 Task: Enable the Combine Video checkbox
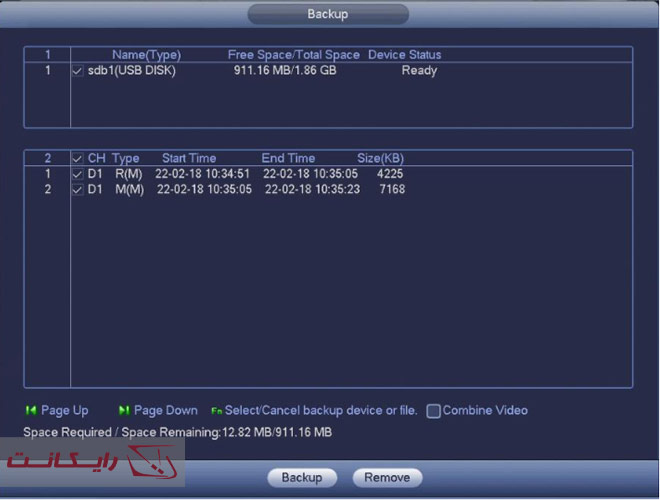(x=433, y=410)
